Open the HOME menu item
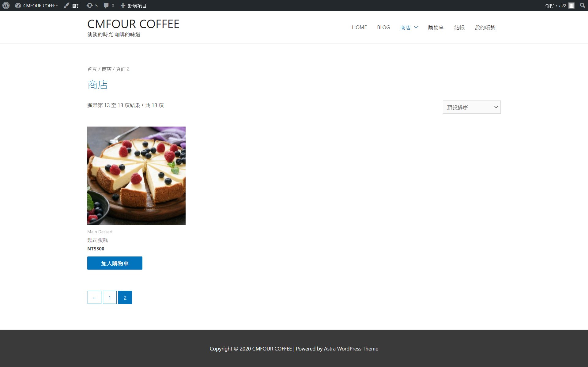Viewport: 588px width, 367px height. pyautogui.click(x=359, y=28)
